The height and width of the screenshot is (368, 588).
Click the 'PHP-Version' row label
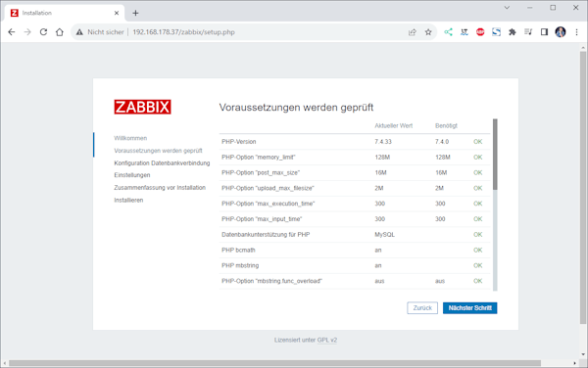pos(239,142)
